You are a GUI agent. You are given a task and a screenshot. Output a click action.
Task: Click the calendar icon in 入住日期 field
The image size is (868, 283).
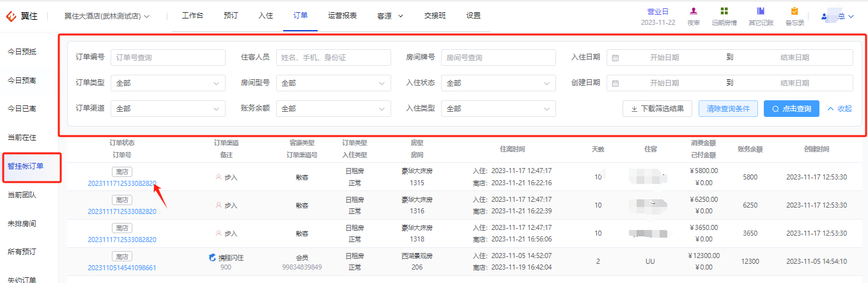[615, 57]
